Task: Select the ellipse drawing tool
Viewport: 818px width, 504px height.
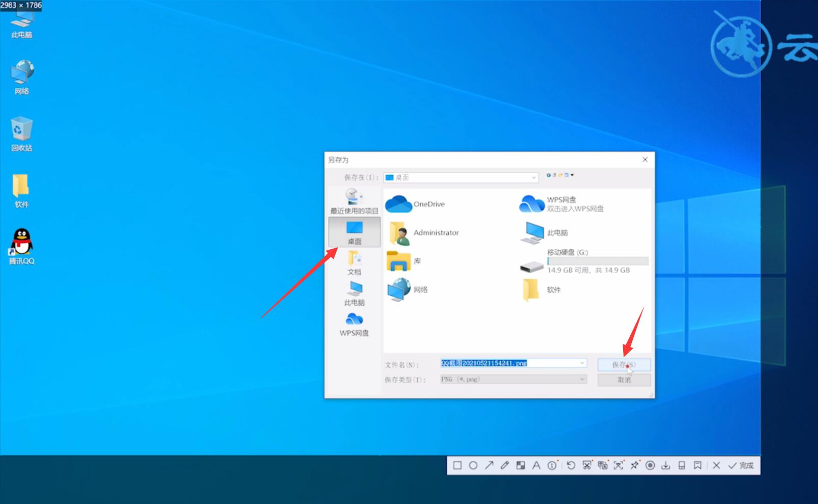Action: (473, 465)
